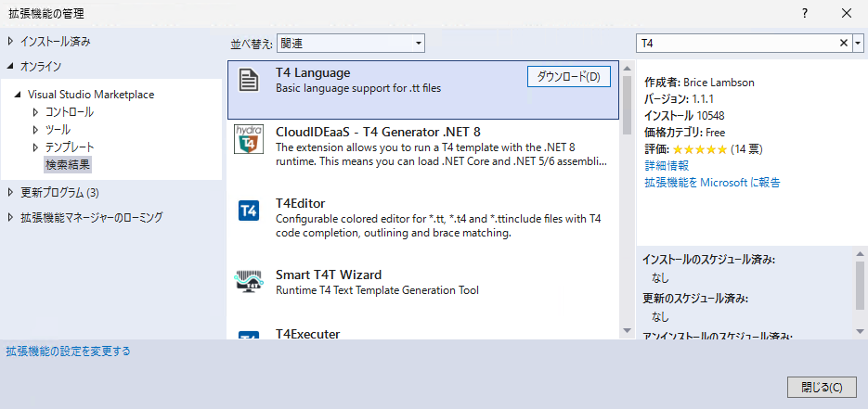Click the T4Editor blue T4 icon

pos(249,211)
